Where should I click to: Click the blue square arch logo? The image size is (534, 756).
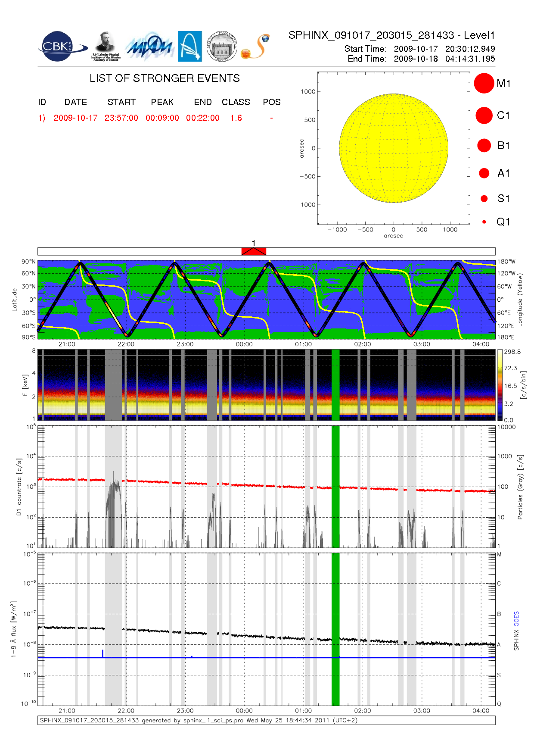pos(190,47)
